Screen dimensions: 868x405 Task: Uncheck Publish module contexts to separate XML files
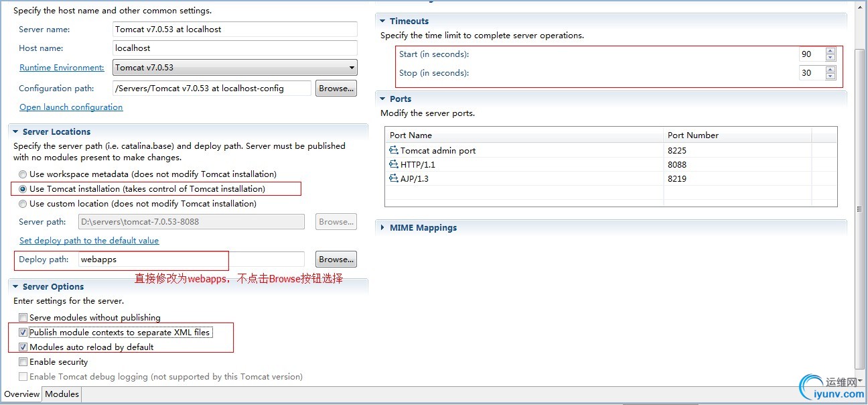23,333
